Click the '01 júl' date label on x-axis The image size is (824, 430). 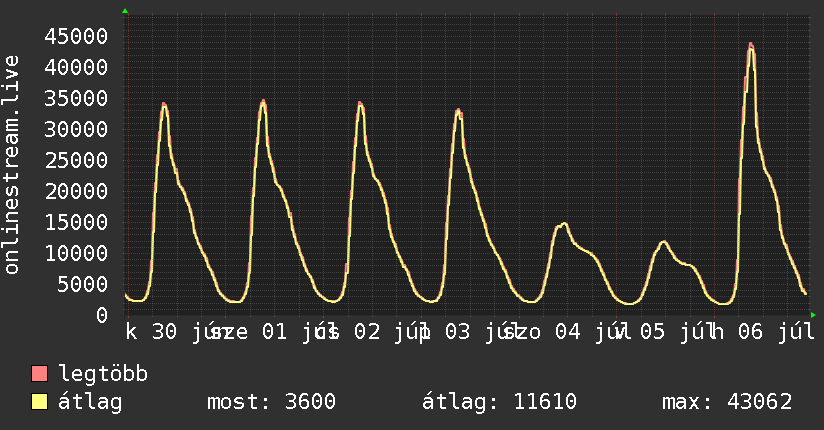click(293, 332)
